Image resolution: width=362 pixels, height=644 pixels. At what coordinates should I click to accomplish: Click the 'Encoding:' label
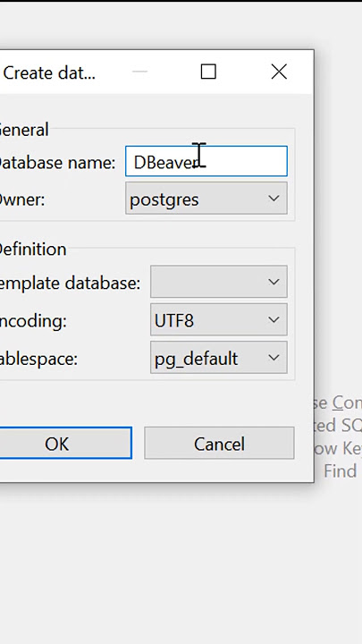click(x=32, y=321)
